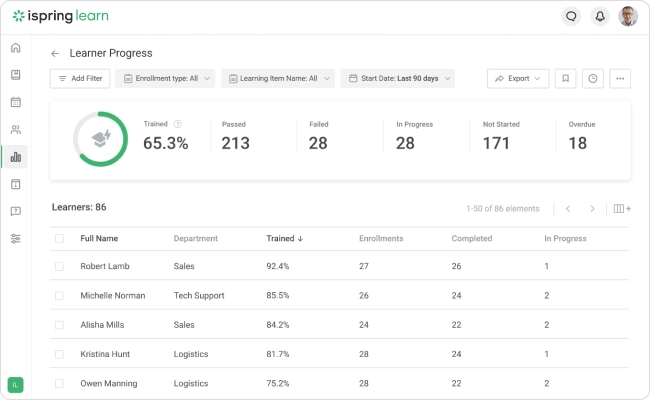This screenshot has width=650, height=400.
Task: Open the Export dropdown
Action: tap(518, 78)
